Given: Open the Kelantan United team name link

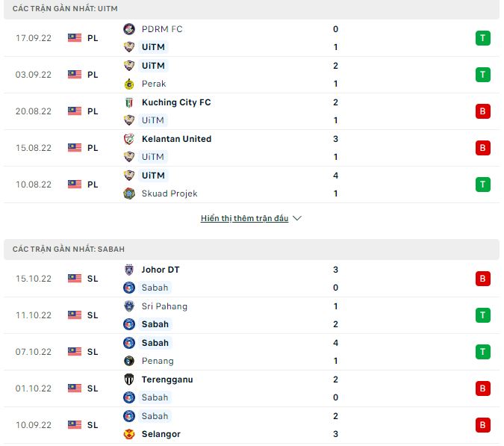Looking at the screenshot, I should coord(176,139).
